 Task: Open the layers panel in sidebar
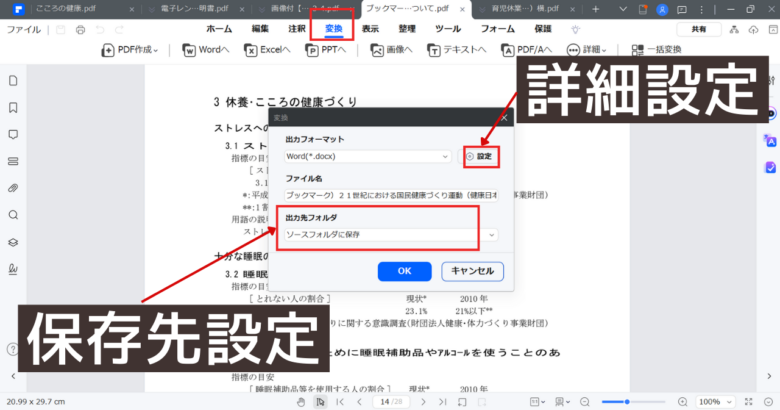click(x=13, y=242)
